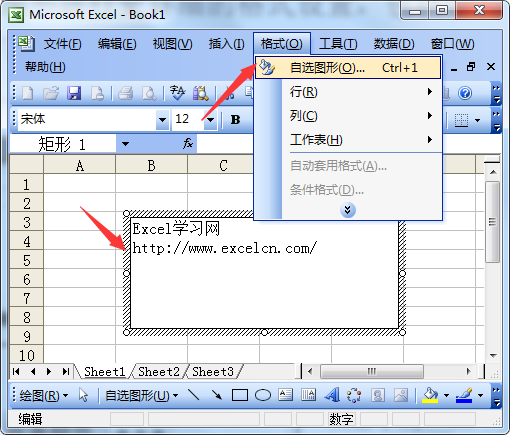
Task: Open the Name Box dropdown arrow
Action: coord(125,144)
